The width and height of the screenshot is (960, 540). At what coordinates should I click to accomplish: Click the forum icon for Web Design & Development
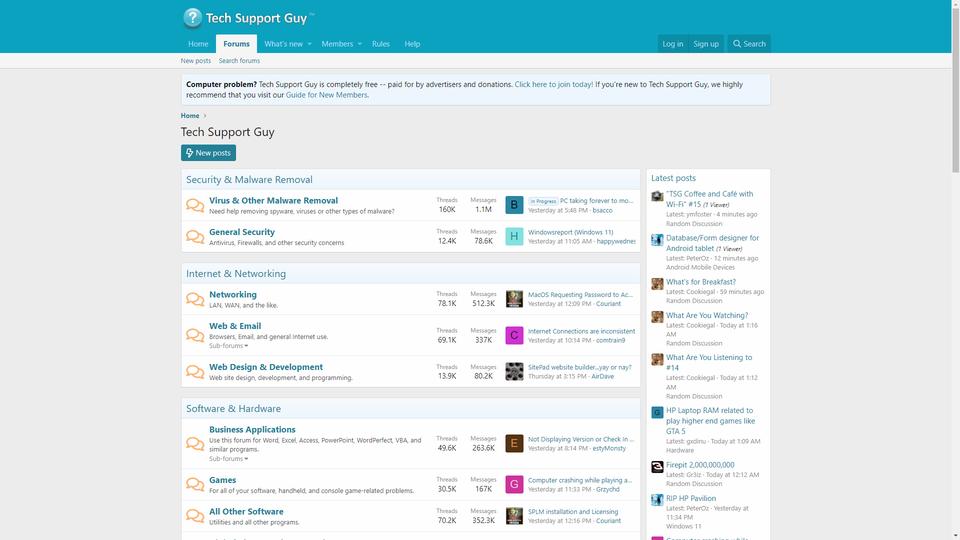195,372
